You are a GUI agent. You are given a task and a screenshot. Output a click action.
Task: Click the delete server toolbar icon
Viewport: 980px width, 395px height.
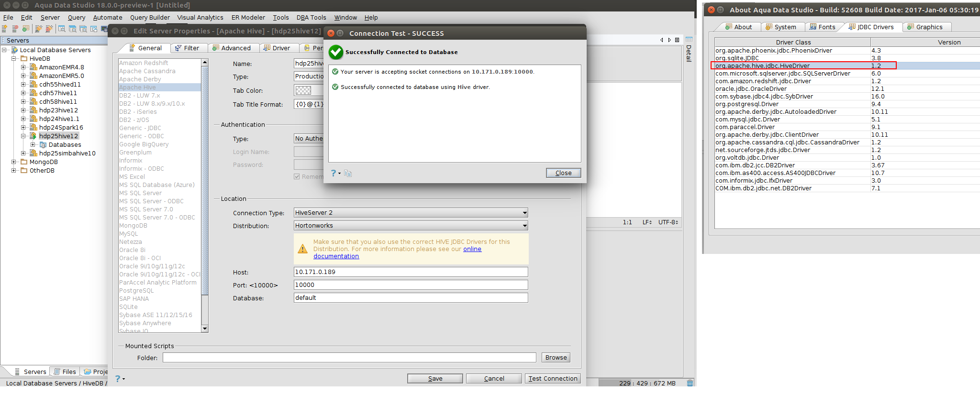15,29
